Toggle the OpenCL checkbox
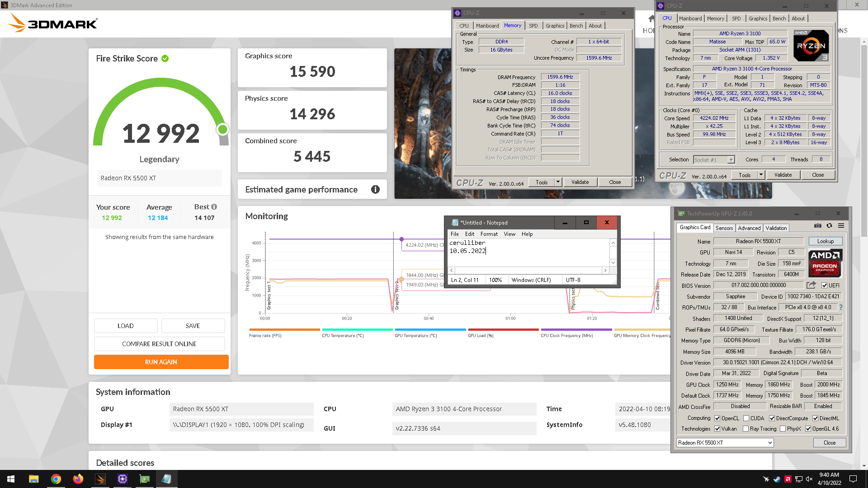868x488 pixels. coord(717,418)
